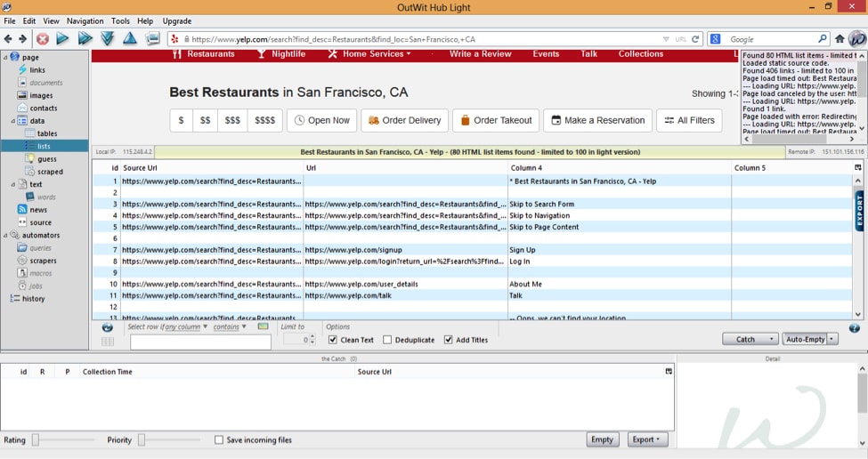
Task: Click the Rating slider handle
Action: pyautogui.click(x=36, y=440)
